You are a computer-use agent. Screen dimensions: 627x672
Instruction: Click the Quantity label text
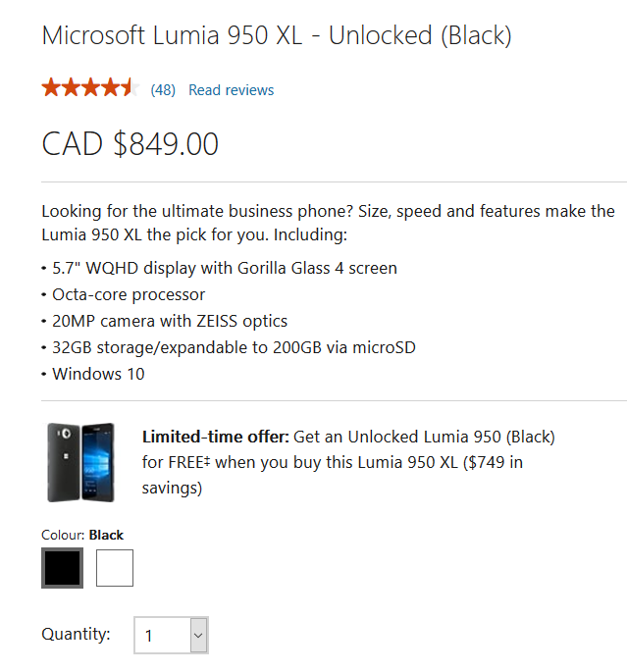(x=76, y=634)
